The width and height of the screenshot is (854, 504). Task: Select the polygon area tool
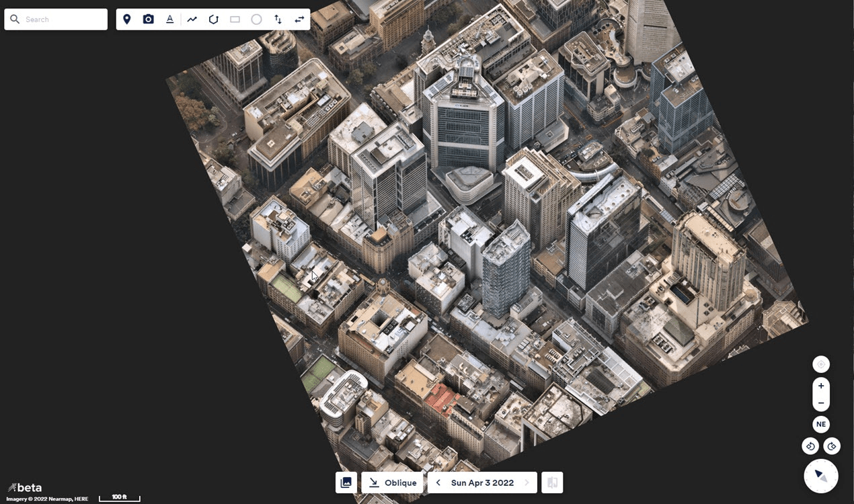coord(214,19)
